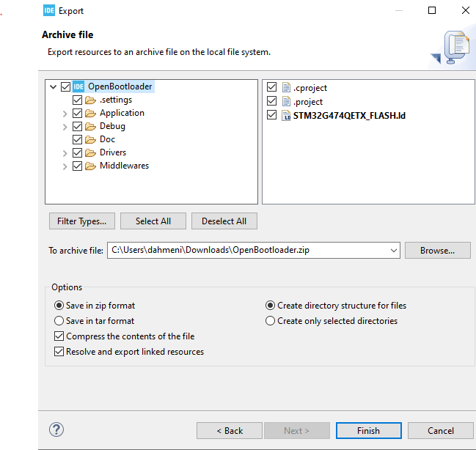The height and width of the screenshot is (450, 476).
Task: Click the STM32G474QETX_FLASH.ld linker file icon
Action: coord(286,115)
